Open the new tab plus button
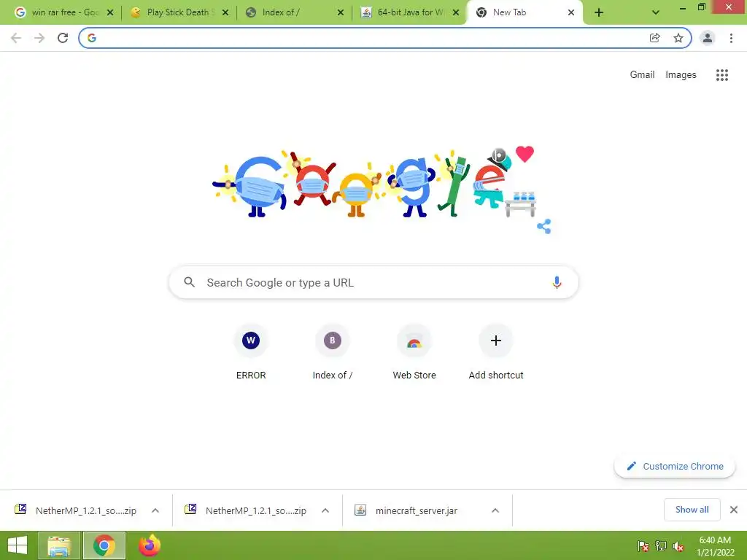The image size is (747, 560). coord(599,12)
